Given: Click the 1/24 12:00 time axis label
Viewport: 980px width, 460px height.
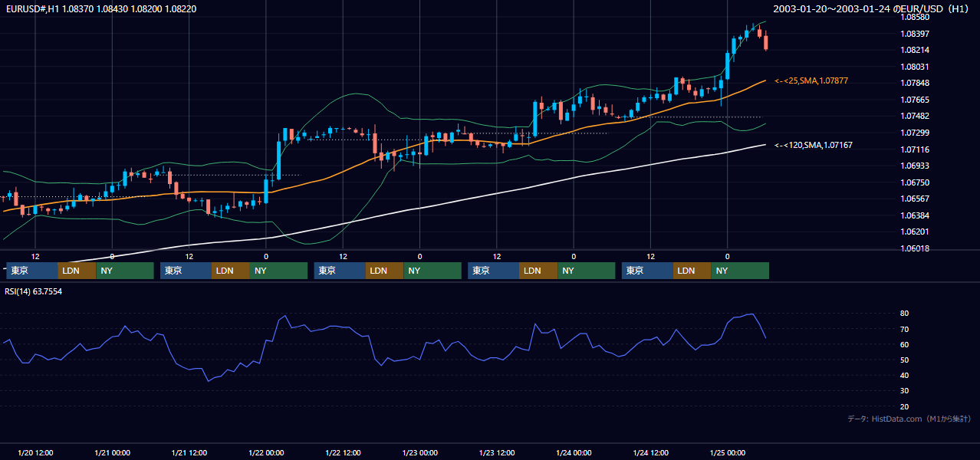Looking at the screenshot, I should [x=651, y=452].
